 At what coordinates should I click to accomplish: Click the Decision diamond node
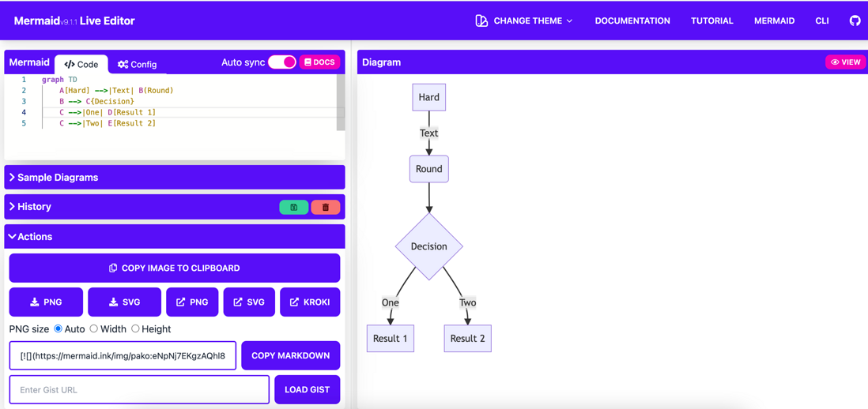click(429, 246)
